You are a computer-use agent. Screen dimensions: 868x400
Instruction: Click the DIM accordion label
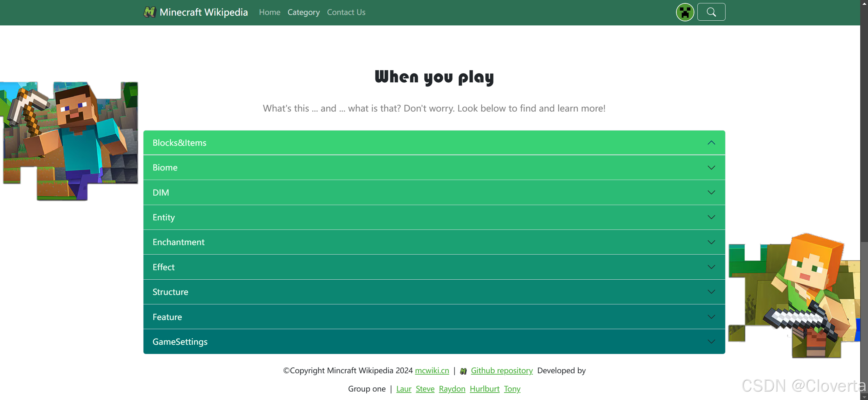(161, 192)
